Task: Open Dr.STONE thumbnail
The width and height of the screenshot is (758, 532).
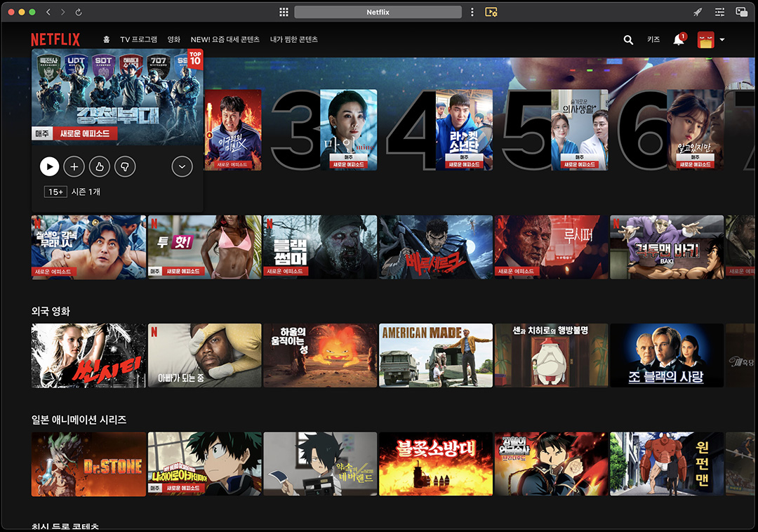Action: click(x=88, y=465)
